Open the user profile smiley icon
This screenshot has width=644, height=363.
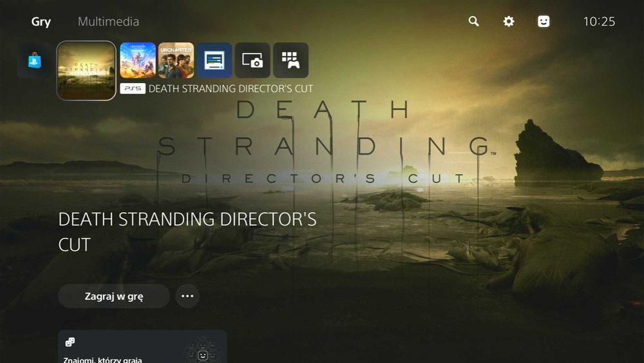tap(544, 21)
